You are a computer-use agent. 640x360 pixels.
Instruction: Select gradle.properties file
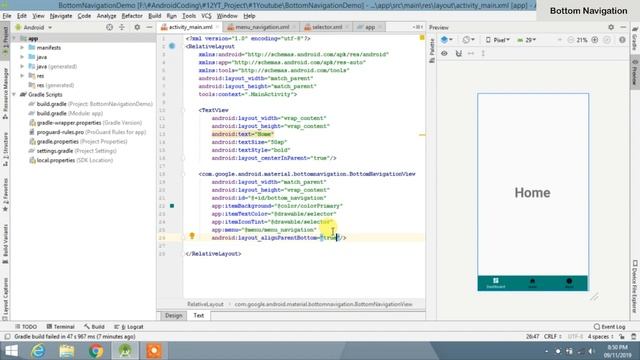coord(78,142)
